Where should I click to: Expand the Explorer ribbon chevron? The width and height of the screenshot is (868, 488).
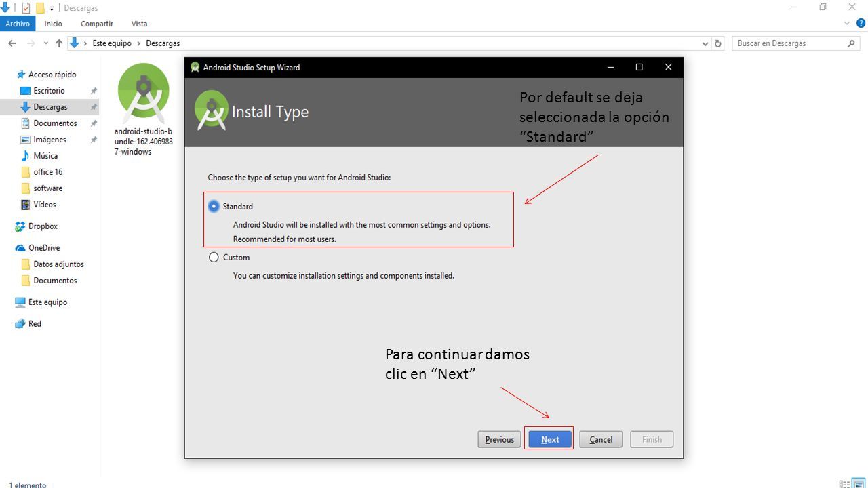point(847,23)
